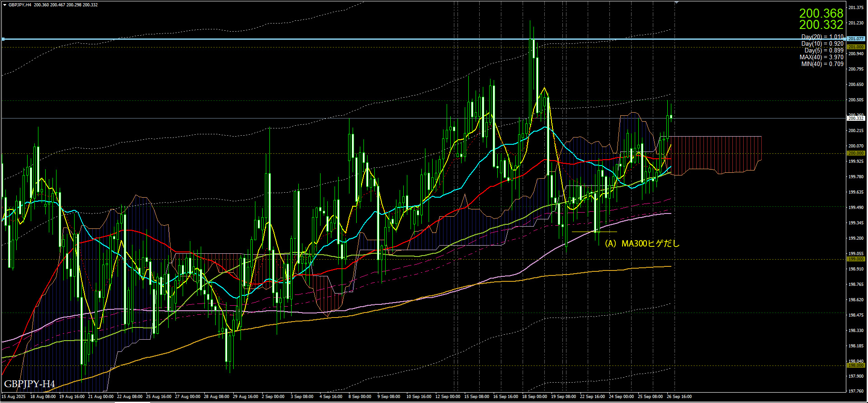Click the 15 Aug 2025 date on time axis

[13, 397]
